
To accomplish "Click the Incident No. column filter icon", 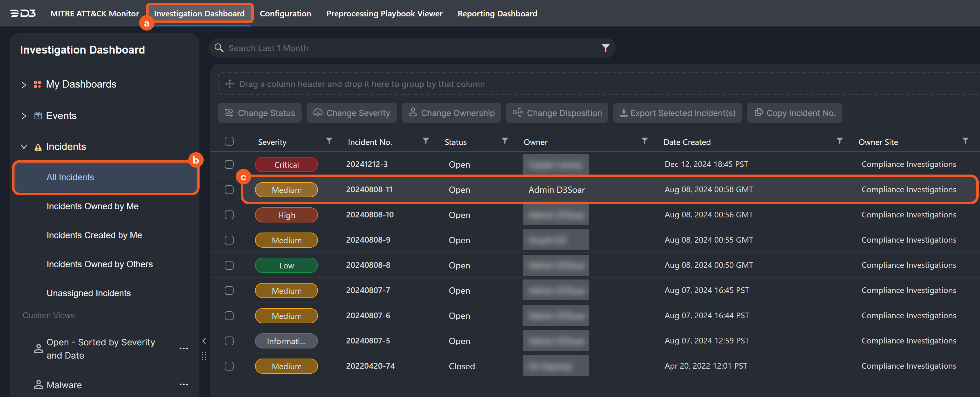I will tap(426, 141).
